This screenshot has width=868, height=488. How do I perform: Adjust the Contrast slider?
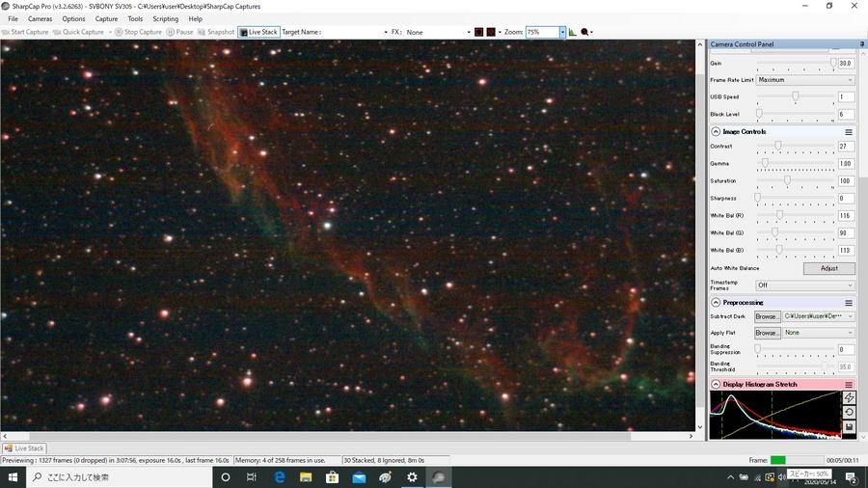[796, 147]
